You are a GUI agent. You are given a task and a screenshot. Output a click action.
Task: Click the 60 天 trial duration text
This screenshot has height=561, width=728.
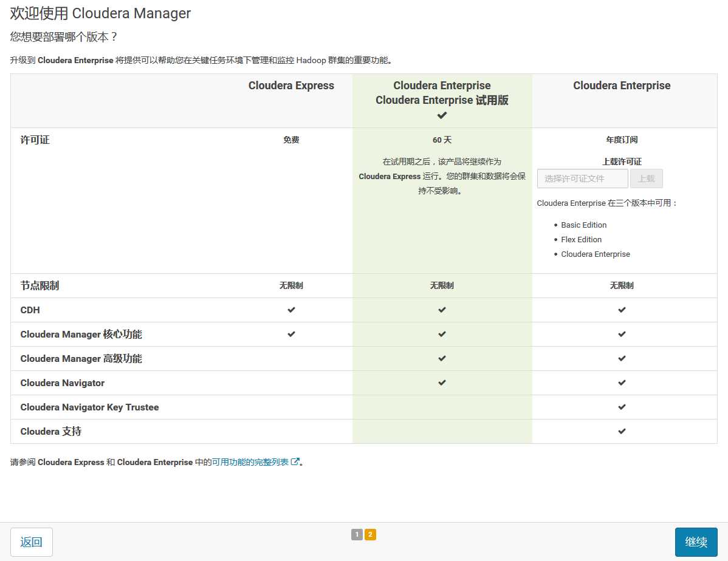pos(442,140)
